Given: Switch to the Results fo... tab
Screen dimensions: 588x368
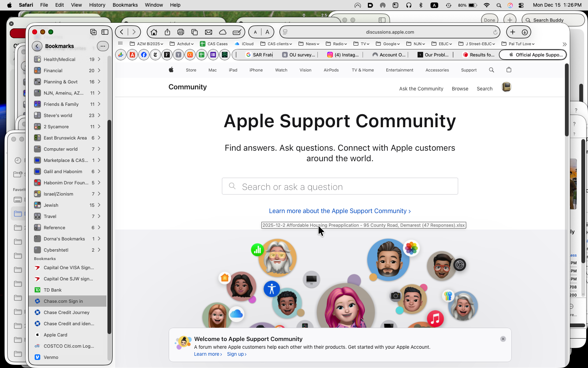Looking at the screenshot, I should 479,55.
